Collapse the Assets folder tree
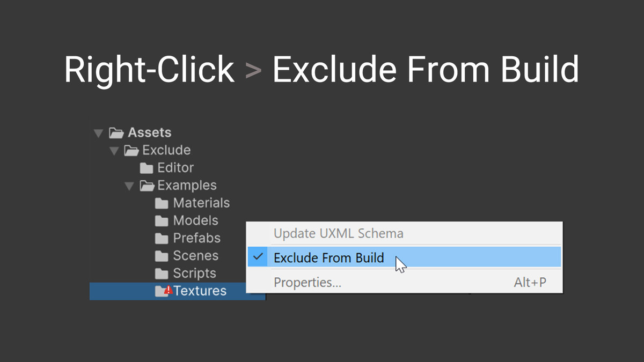Viewport: 644px width, 362px height. [98, 132]
